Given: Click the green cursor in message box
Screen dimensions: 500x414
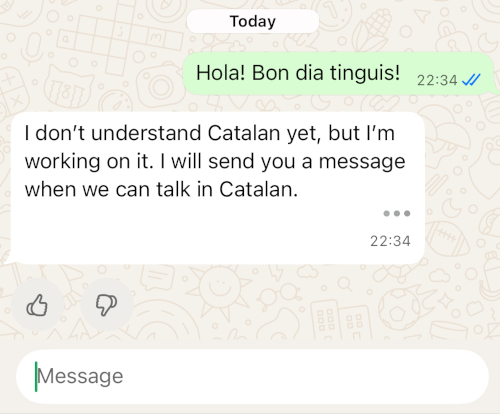Looking at the screenshot, I should pos(36,377).
